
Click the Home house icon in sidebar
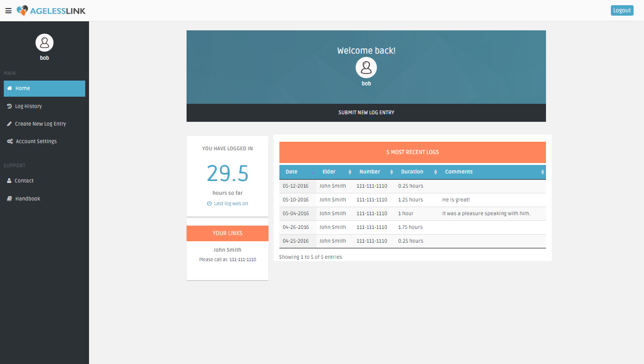9,88
